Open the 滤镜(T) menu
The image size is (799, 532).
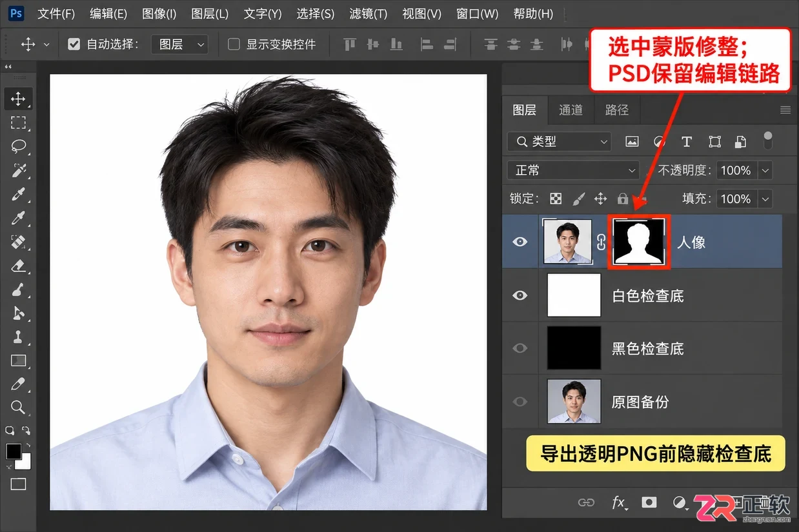tap(368, 14)
